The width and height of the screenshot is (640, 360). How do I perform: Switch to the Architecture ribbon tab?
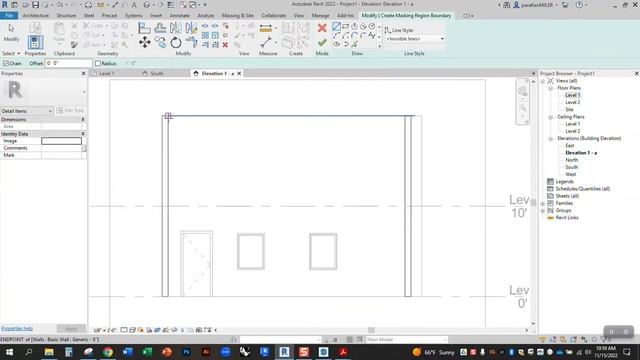click(36, 16)
